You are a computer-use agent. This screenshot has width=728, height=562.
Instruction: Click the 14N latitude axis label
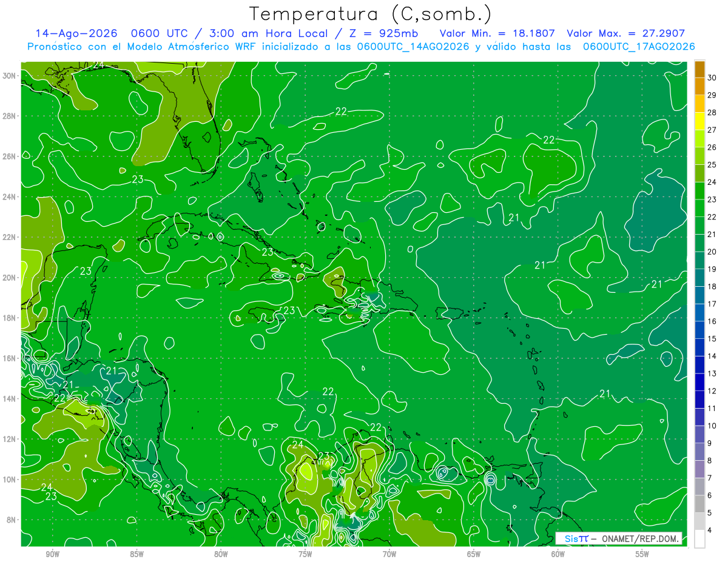pyautogui.click(x=10, y=398)
